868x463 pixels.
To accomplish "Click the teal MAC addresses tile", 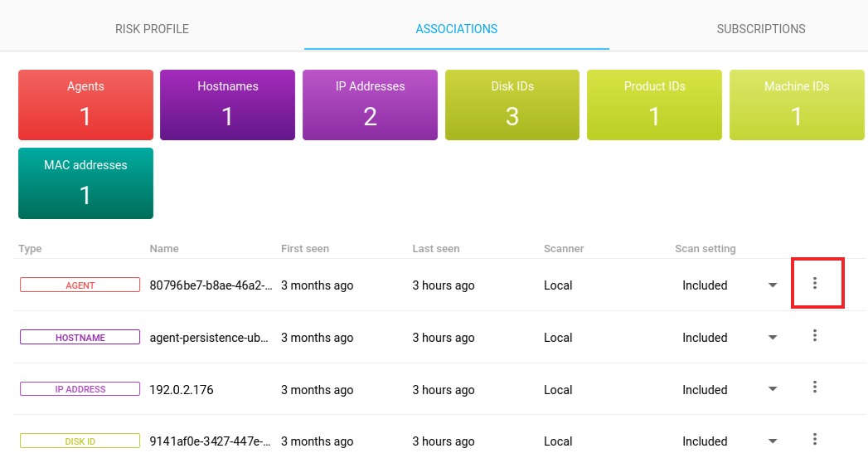I will click(x=85, y=183).
